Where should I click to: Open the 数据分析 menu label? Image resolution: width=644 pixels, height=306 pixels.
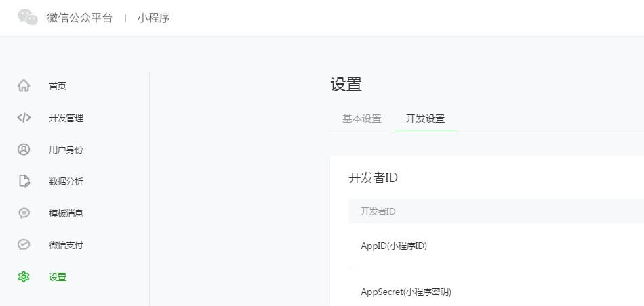click(x=66, y=181)
